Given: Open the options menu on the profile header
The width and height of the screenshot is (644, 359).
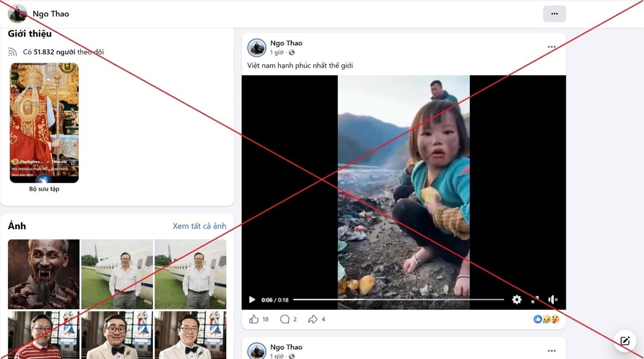Looking at the screenshot, I should (554, 14).
